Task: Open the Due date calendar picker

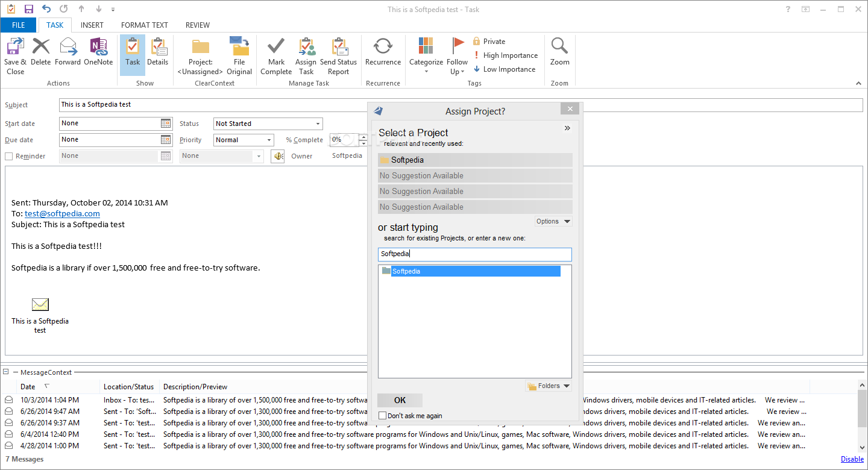Action: click(x=166, y=140)
